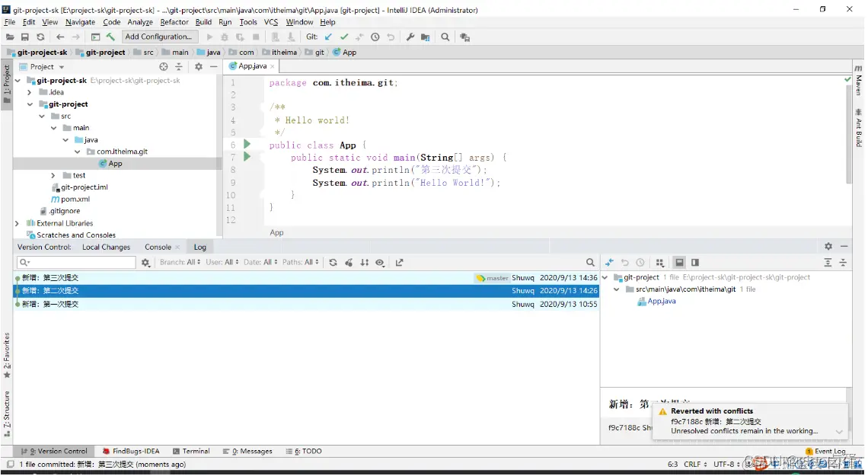The image size is (868, 476).
Task: Click the Show Diff icon in commit details toolbar
Action: coord(609,263)
